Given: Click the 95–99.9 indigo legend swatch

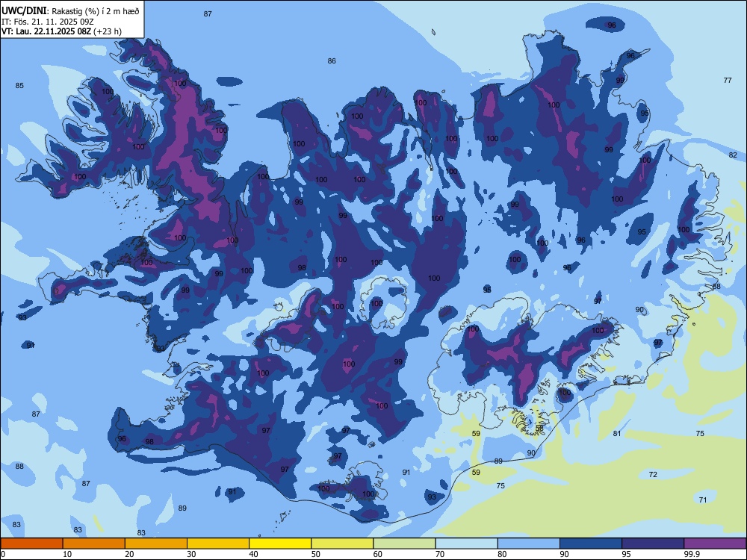Looking at the screenshot, I should 653,544.
